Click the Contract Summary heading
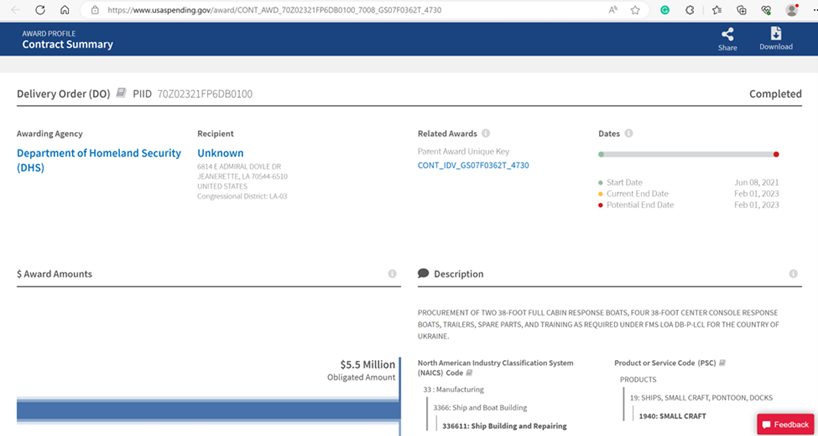The width and height of the screenshot is (818, 436). point(67,44)
